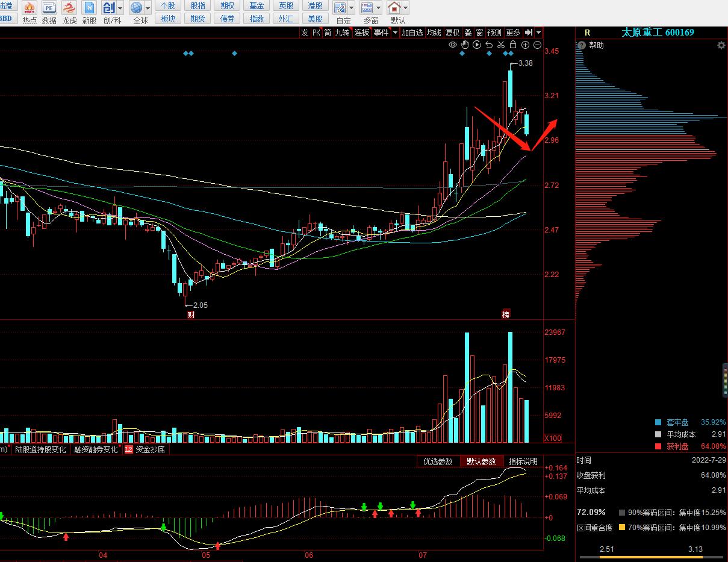Click the 3.13 cost range slider end

pyautogui.click(x=695, y=549)
